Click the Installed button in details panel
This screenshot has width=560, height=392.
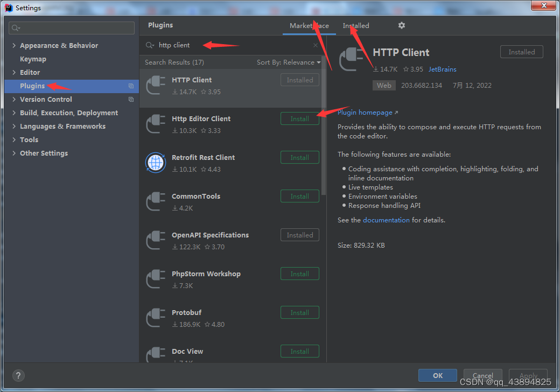521,52
